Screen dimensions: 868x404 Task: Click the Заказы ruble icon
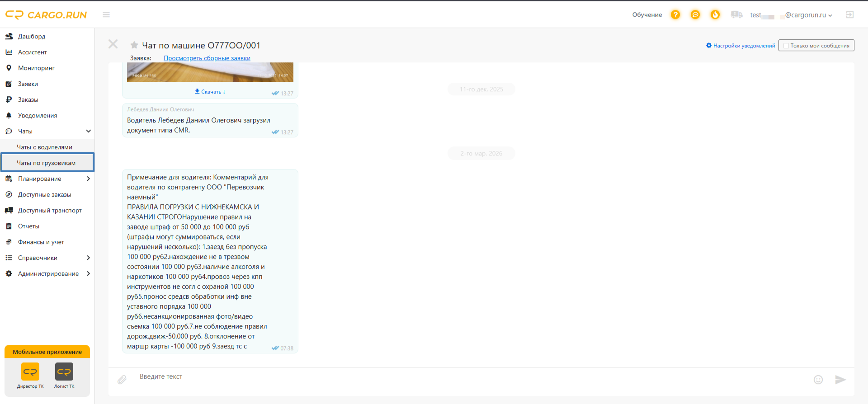[9, 99]
